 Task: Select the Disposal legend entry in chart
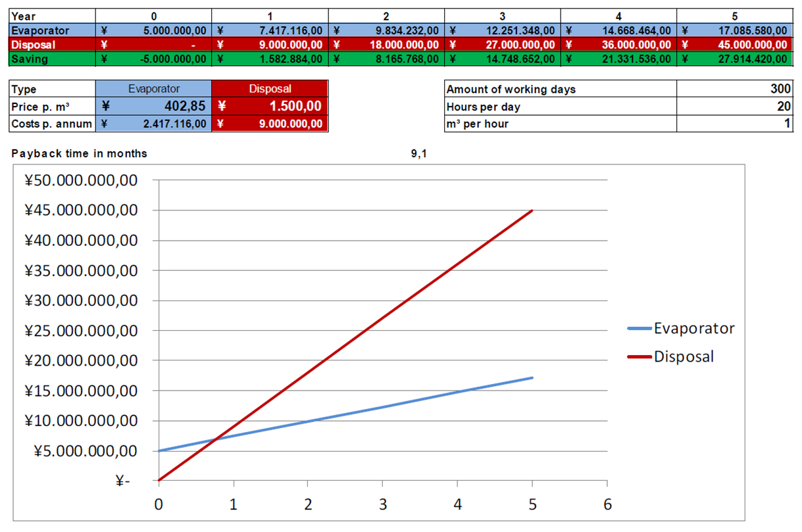(x=683, y=356)
